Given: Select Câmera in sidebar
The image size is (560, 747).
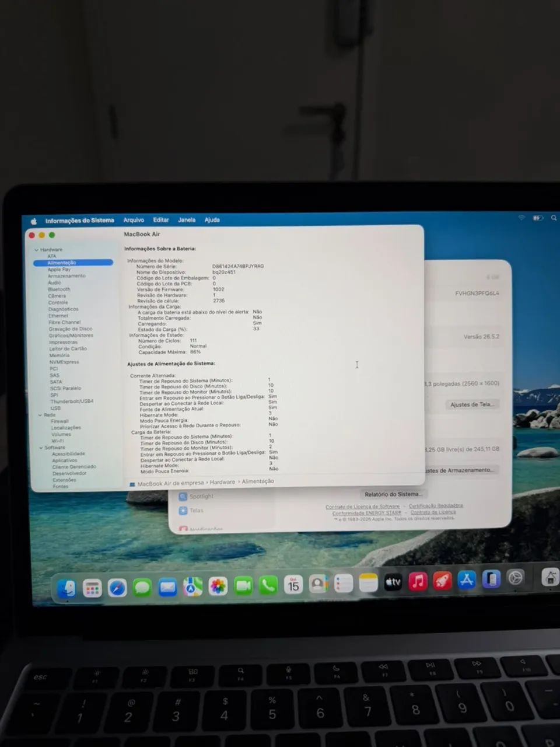Looking at the screenshot, I should click(57, 296).
